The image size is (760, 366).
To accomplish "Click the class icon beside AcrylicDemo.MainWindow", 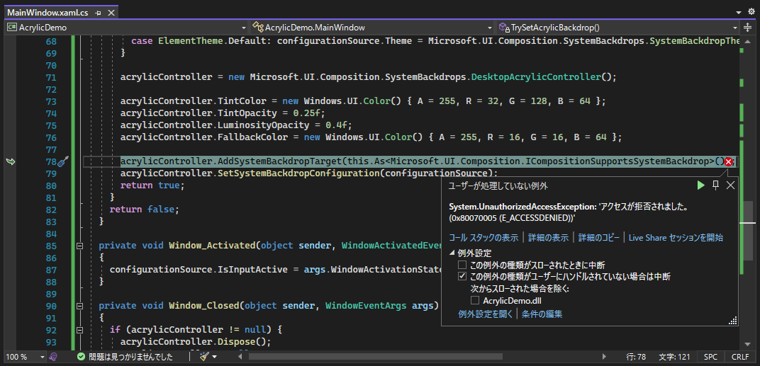I will click(x=259, y=28).
